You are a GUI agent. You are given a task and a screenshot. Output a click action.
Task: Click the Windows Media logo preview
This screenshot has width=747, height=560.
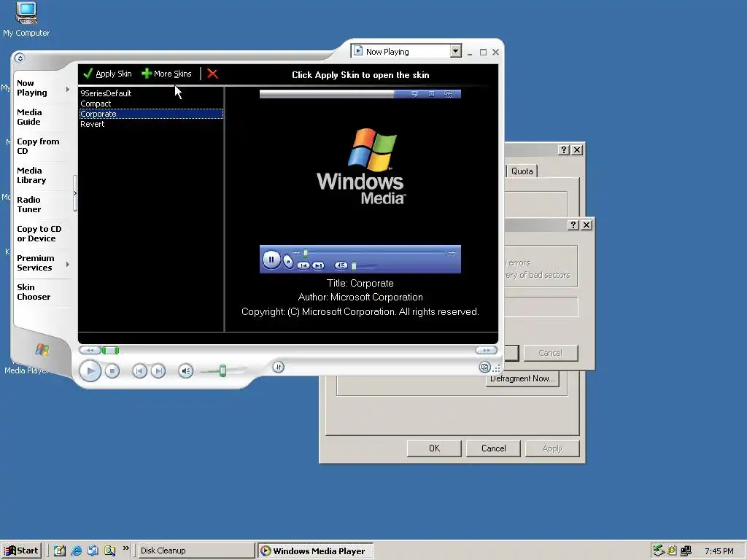point(360,166)
